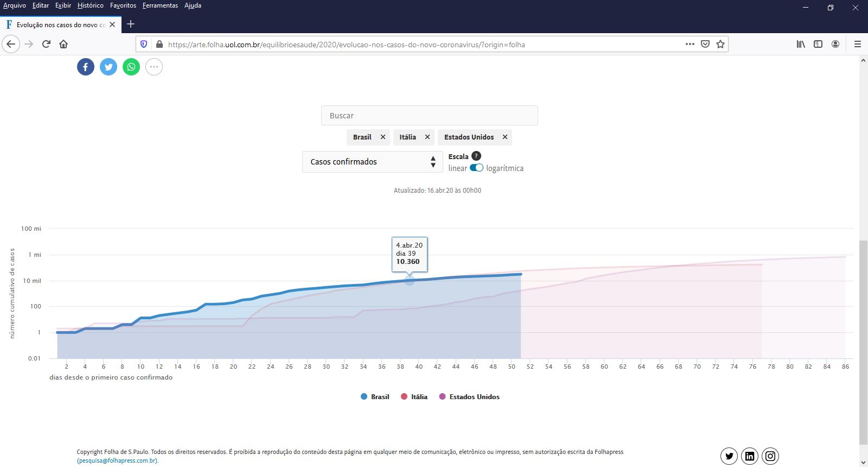Open page actions three-dot menu

click(x=690, y=44)
